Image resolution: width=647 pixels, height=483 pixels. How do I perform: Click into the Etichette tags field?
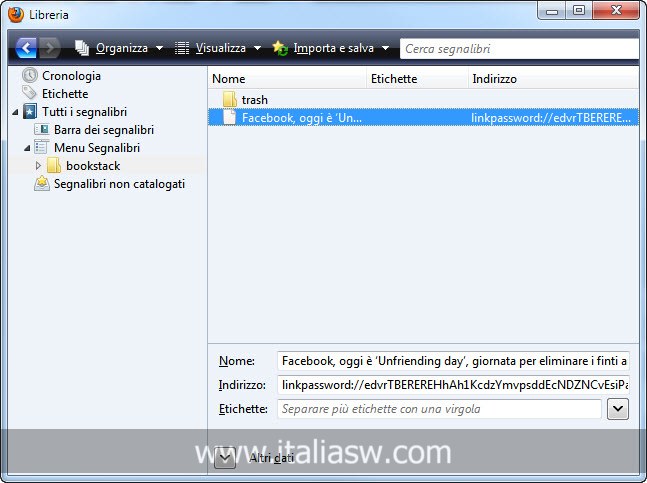coord(439,409)
